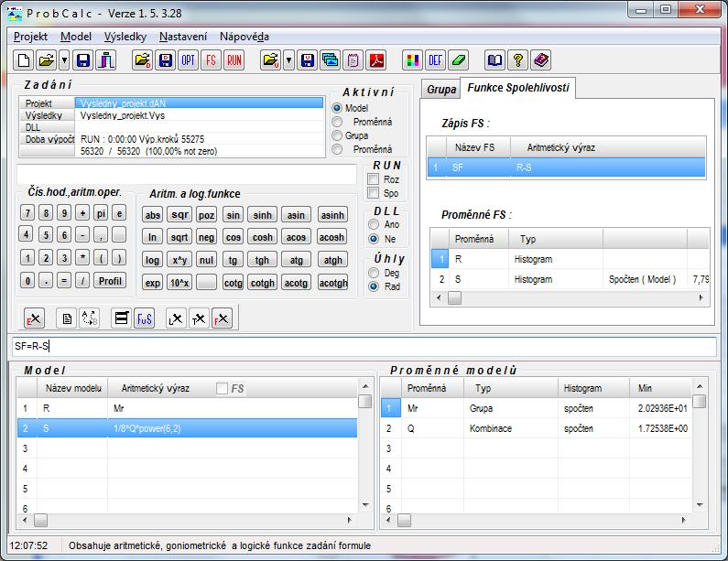Enable the Roz checkbox under RUN
The height and width of the screenshot is (561, 728).
(x=374, y=179)
